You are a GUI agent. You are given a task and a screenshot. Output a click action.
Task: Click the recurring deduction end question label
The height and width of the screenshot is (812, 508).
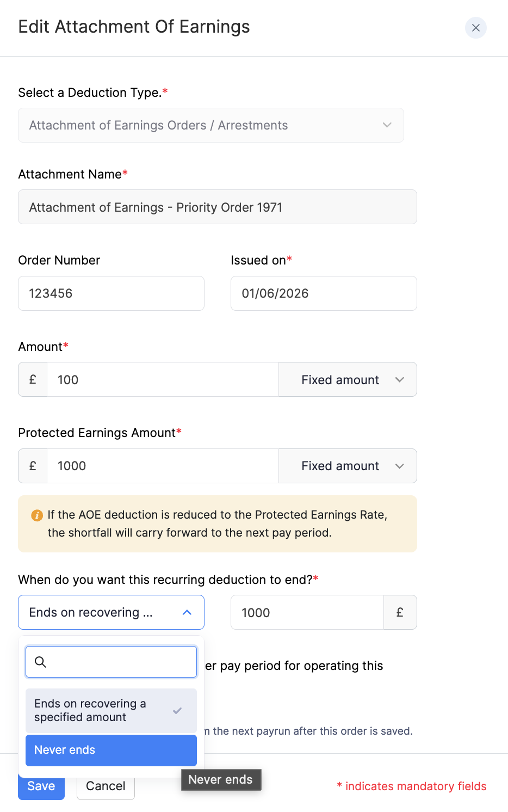[168, 580]
